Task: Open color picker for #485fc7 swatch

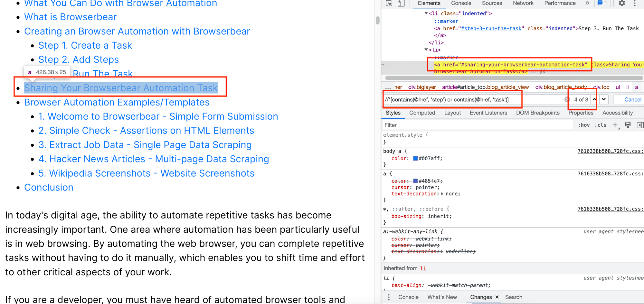Action: 415,181
